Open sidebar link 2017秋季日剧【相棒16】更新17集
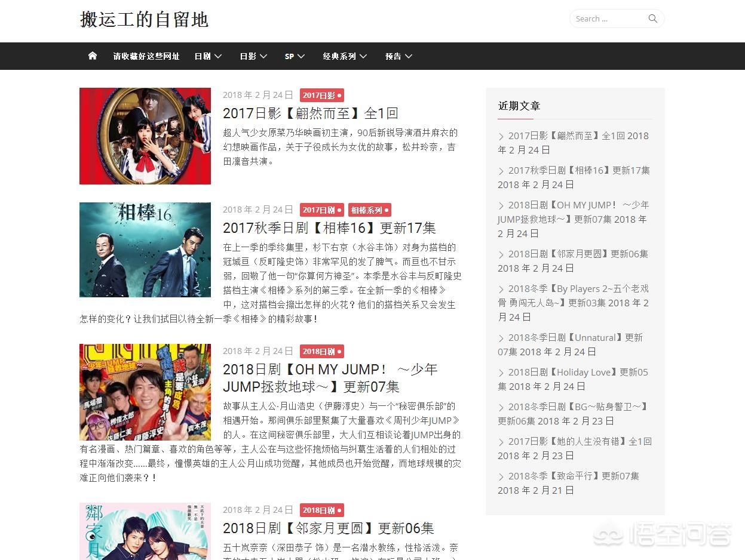 click(579, 170)
